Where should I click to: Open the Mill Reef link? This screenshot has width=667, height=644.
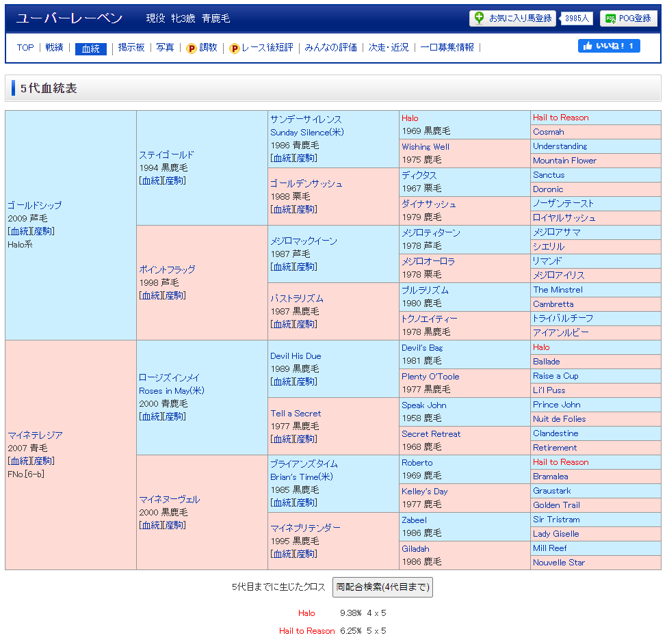(549, 548)
